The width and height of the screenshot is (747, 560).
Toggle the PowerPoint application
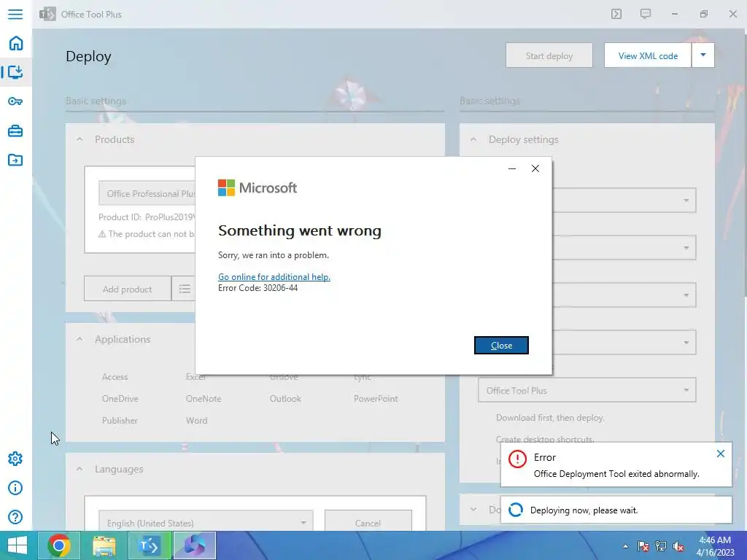pyautogui.click(x=376, y=399)
